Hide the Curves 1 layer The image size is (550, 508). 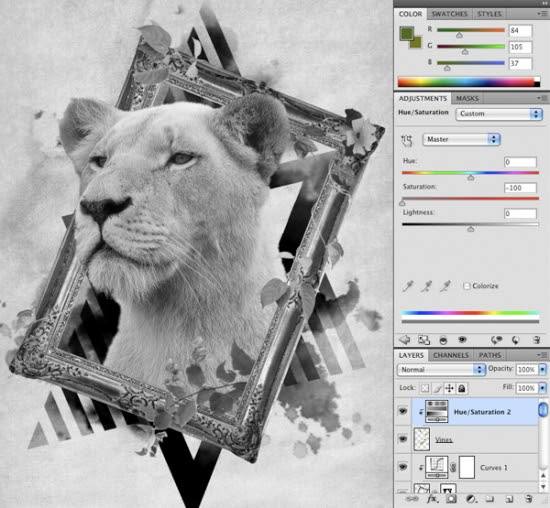[403, 467]
